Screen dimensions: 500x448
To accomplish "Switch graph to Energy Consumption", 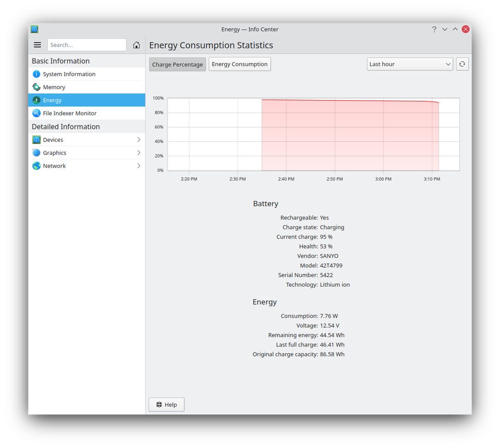I will (240, 64).
